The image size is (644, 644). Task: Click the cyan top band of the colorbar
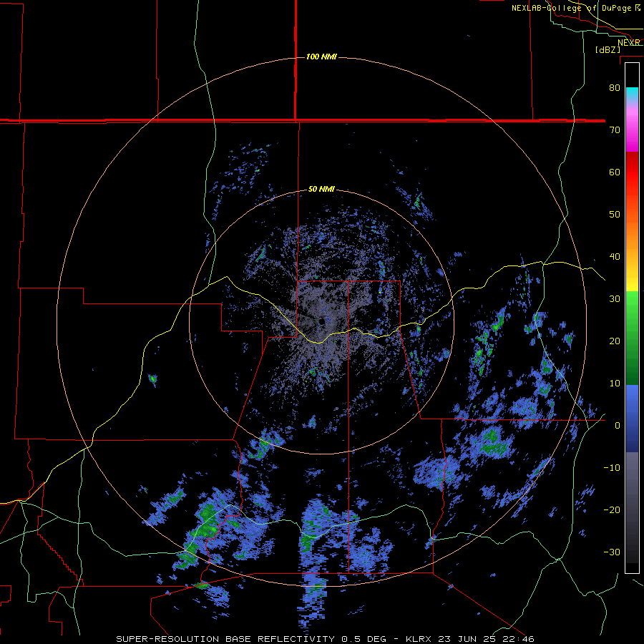(x=632, y=94)
